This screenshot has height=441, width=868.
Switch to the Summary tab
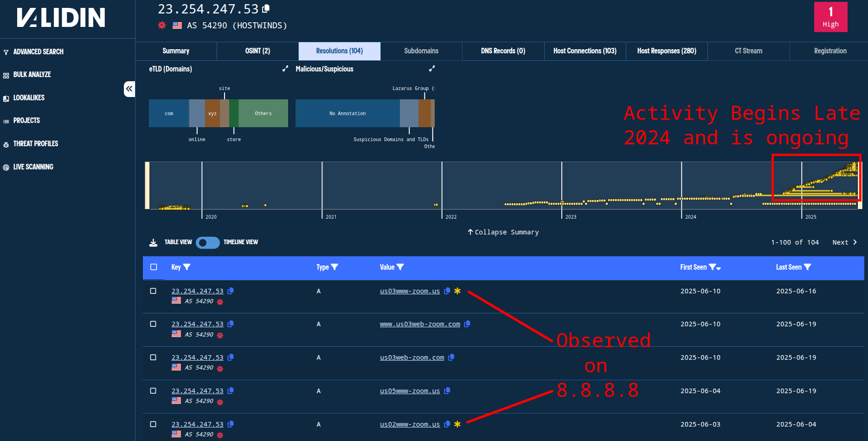coord(176,51)
